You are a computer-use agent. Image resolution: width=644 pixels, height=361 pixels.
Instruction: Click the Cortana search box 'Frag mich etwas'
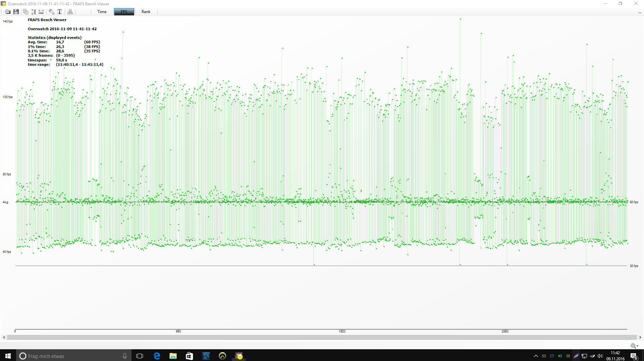click(74, 356)
